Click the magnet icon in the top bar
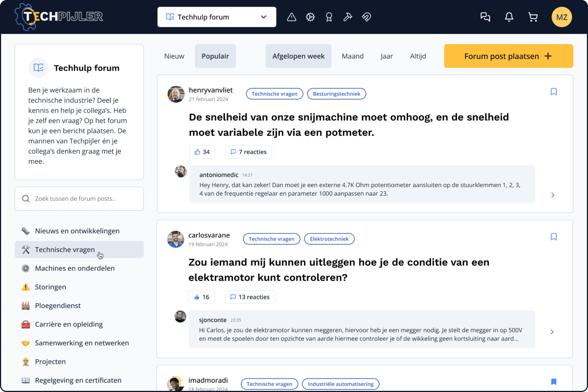588x392 pixels. [366, 17]
